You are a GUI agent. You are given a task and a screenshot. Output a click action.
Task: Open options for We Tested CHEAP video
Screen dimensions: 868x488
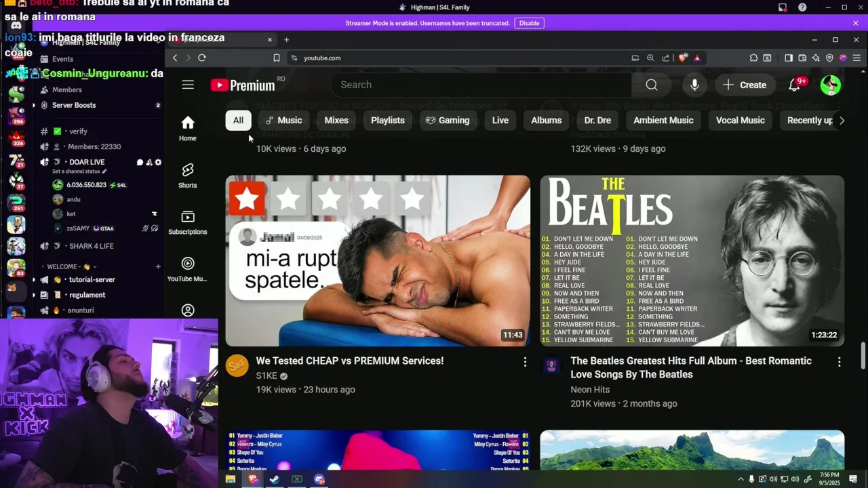tap(525, 363)
